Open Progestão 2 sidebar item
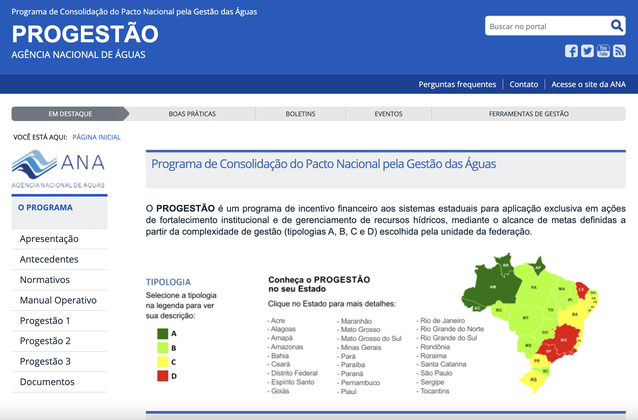Screen dimensions: 638x420 pyautogui.click(x=45, y=341)
